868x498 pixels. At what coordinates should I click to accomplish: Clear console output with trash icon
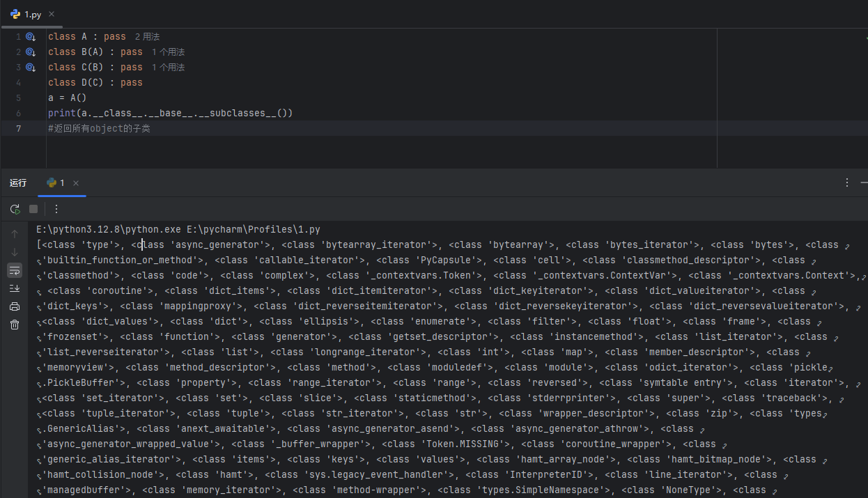click(x=15, y=325)
